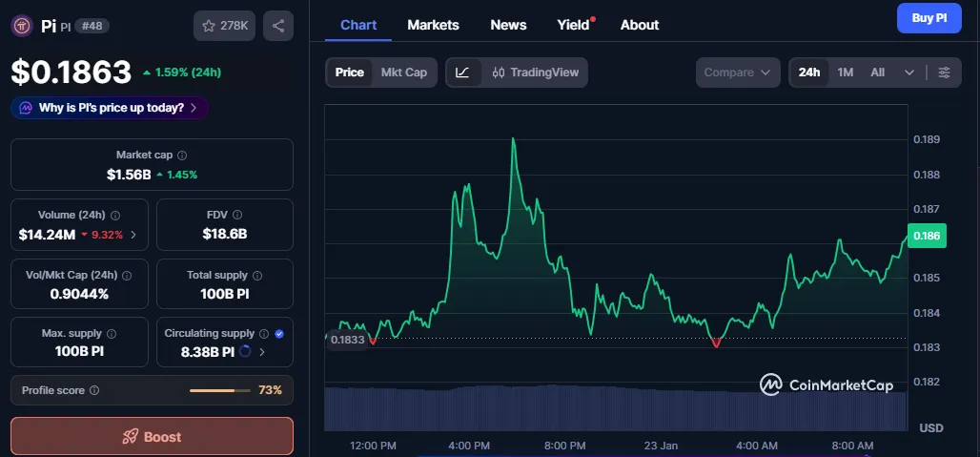Show FDV info icon
The width and height of the screenshot is (980, 457).
point(236,215)
